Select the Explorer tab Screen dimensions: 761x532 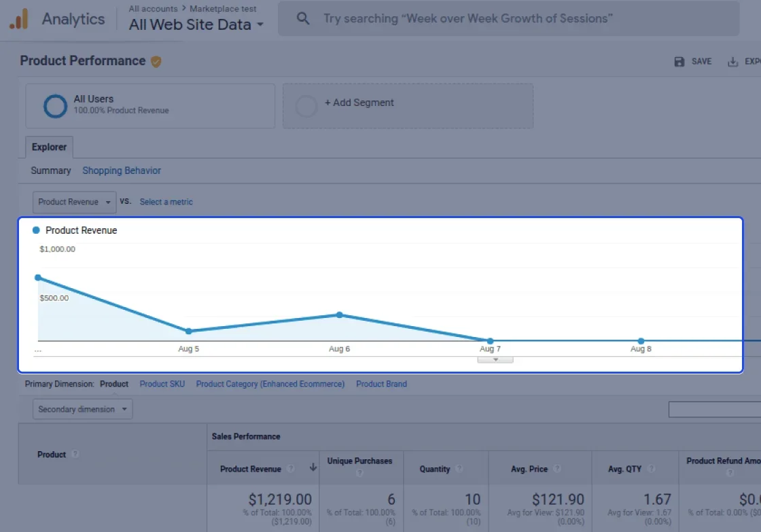click(49, 147)
